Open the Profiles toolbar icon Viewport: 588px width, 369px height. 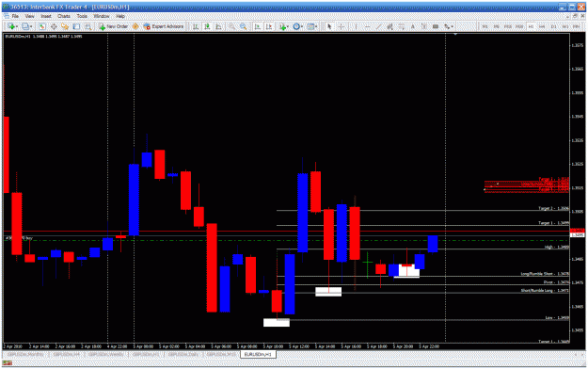[x=25, y=26]
